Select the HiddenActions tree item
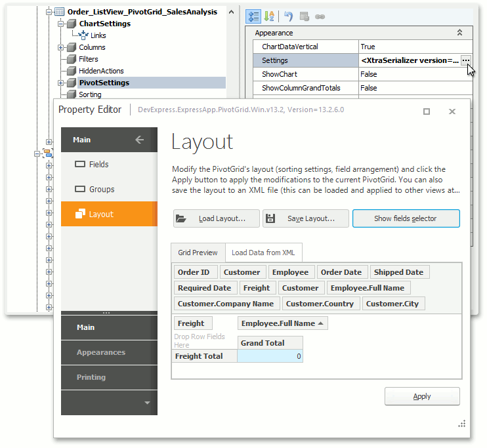 click(101, 71)
